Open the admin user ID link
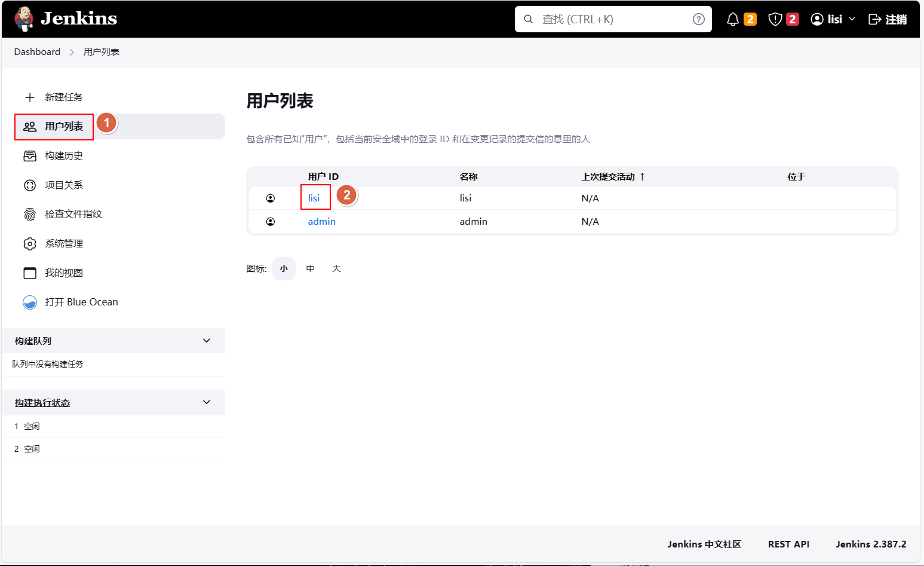This screenshot has height=566, width=924. [x=322, y=222]
